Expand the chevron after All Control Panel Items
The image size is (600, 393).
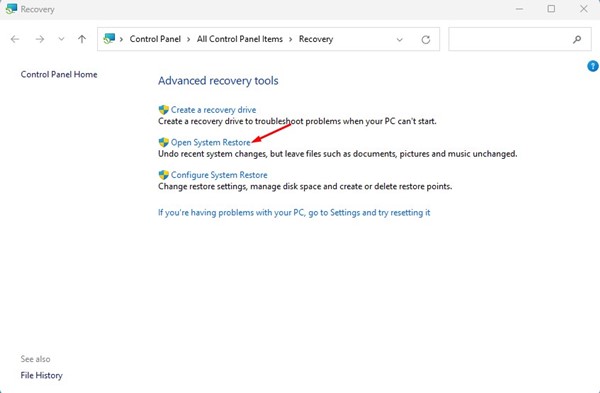coord(291,39)
